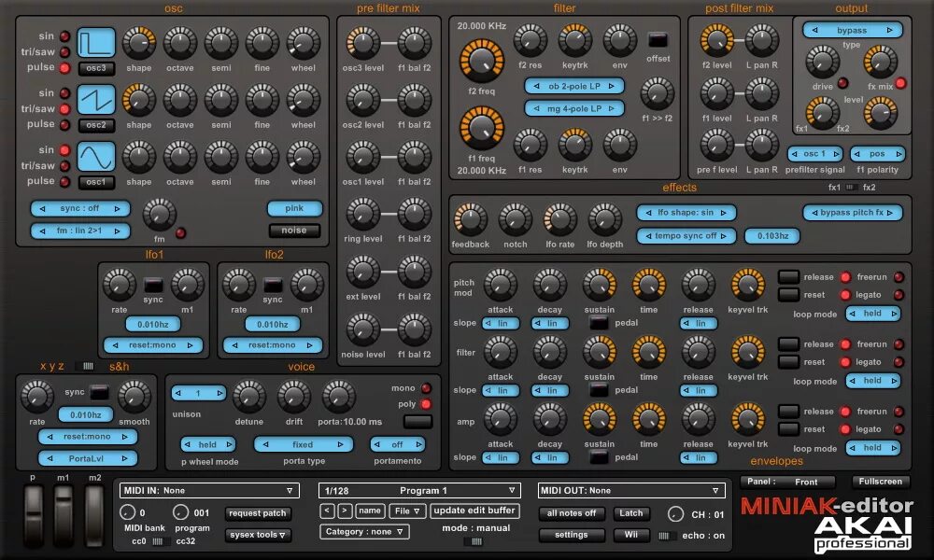Click the m1 mod wheel slider
Screen dimensions: 934x560
[64, 515]
